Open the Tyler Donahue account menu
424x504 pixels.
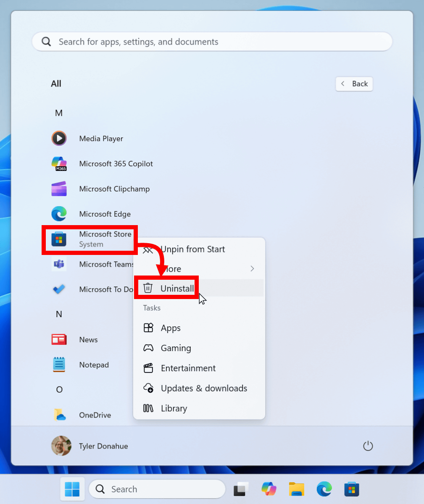click(90, 446)
